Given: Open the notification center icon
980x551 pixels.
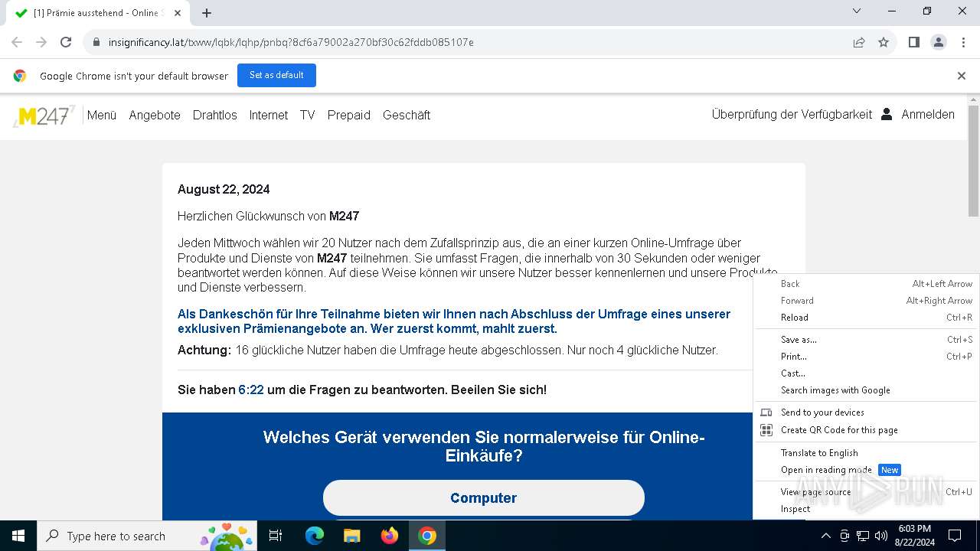Looking at the screenshot, I should [955, 536].
